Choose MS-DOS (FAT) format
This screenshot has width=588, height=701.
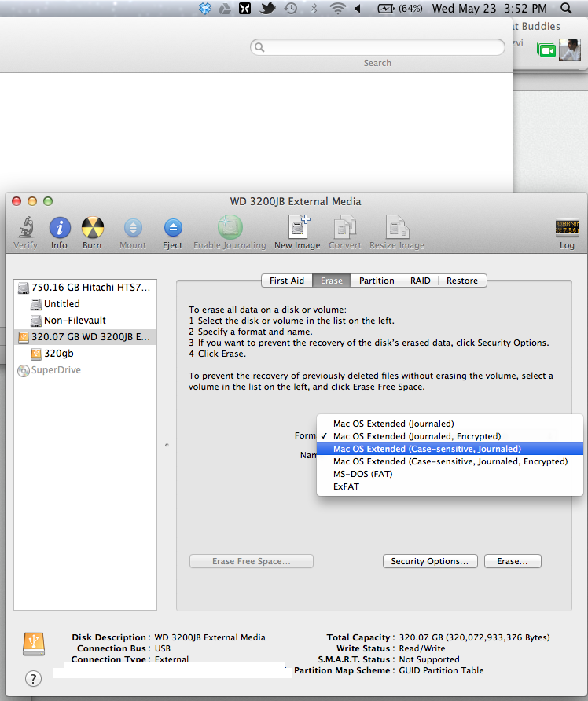click(x=450, y=474)
